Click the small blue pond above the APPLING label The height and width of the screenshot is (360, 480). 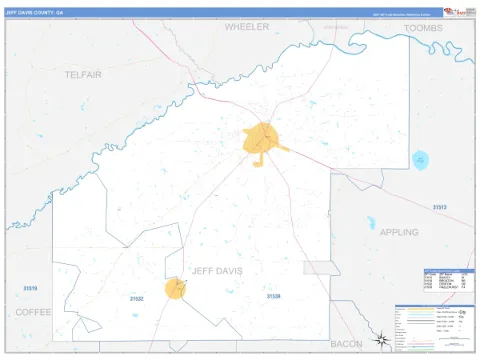tap(371, 223)
